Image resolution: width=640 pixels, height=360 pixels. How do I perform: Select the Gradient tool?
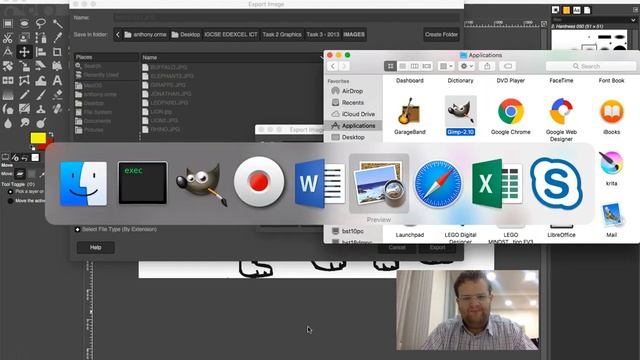(8, 95)
